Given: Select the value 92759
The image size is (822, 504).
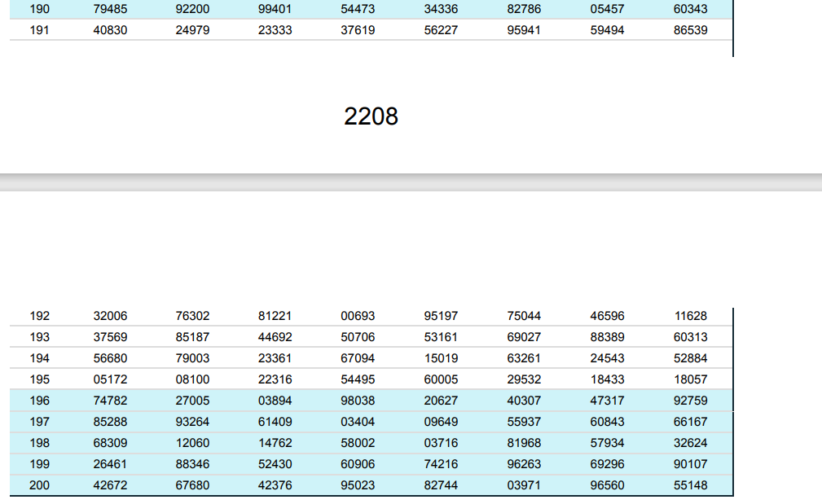Looking at the screenshot, I should point(688,401).
